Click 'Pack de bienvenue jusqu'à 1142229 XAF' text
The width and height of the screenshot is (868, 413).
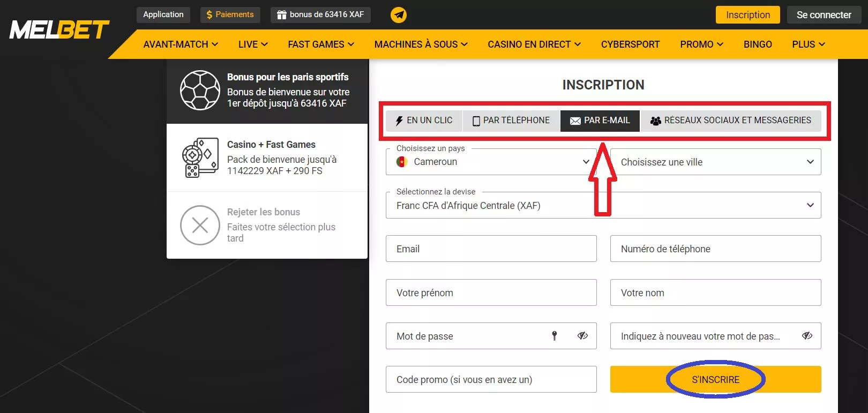point(282,165)
